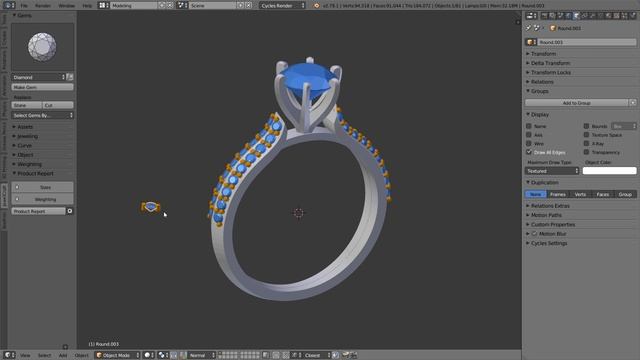Add a new scene with the plus icon
Viewport: 640px width, 360px height.
point(240,5)
